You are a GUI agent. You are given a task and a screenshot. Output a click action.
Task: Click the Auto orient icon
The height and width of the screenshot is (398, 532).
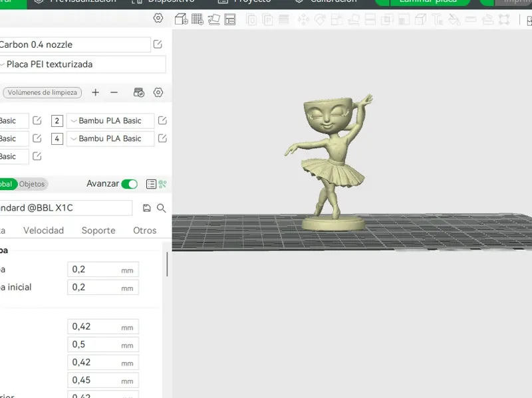click(213, 20)
